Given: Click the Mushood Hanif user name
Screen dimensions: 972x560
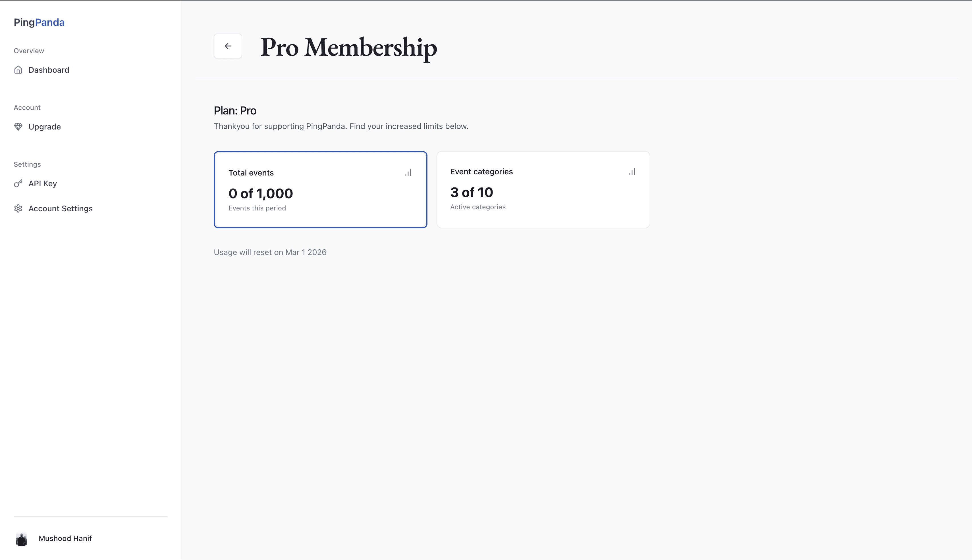Looking at the screenshot, I should [65, 538].
